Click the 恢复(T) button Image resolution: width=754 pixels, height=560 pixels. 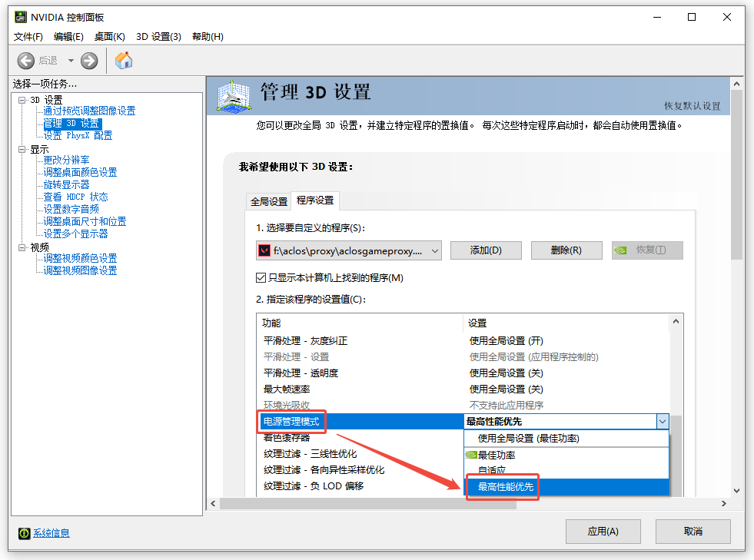click(647, 250)
